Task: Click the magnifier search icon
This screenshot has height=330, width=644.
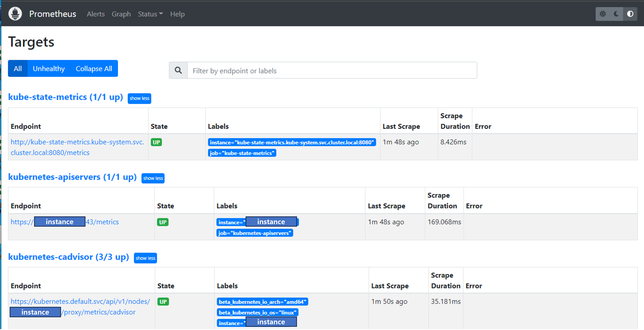Action: pyautogui.click(x=178, y=70)
